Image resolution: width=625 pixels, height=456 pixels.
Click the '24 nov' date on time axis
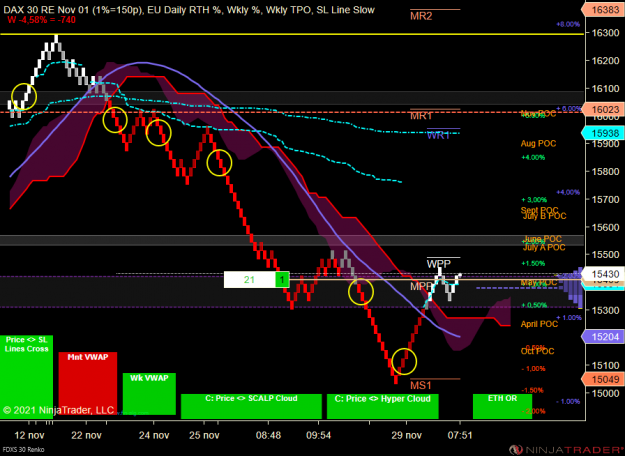tap(154, 435)
